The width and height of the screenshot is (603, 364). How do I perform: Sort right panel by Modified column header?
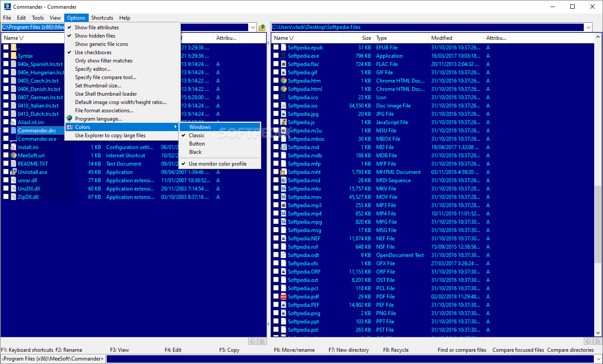click(x=456, y=38)
